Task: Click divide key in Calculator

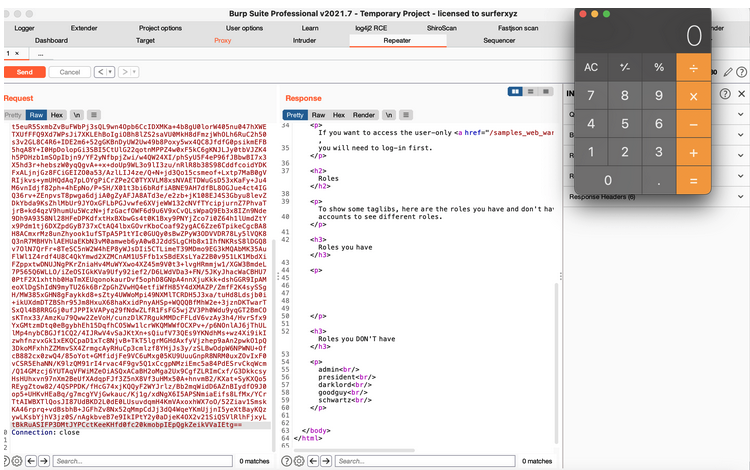Action: tap(694, 67)
